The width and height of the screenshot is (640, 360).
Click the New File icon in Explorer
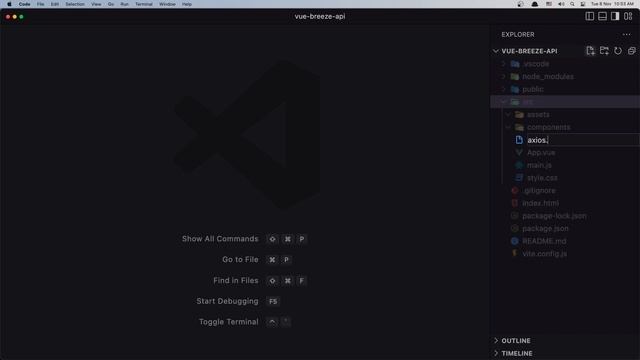point(590,51)
